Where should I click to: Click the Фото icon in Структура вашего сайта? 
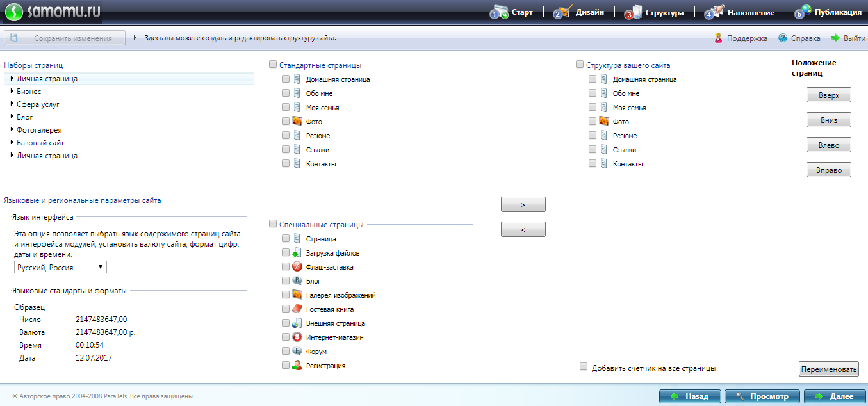[x=604, y=121]
